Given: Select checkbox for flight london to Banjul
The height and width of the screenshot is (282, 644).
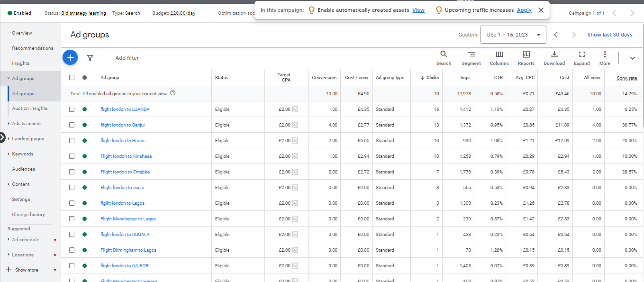Looking at the screenshot, I should [72, 125].
